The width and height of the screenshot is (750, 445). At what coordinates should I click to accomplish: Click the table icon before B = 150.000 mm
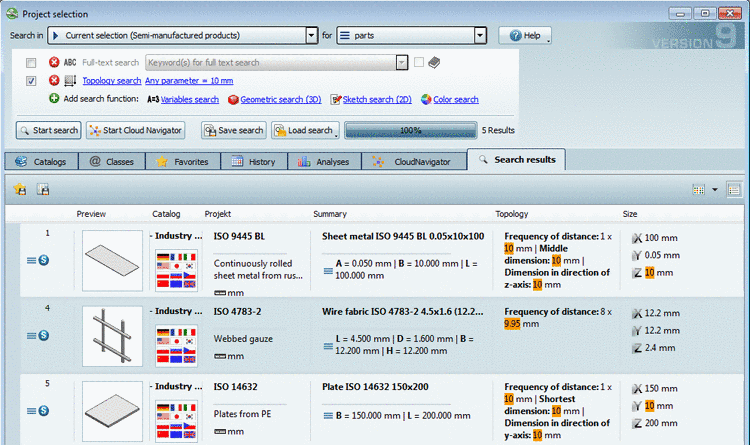(328, 416)
